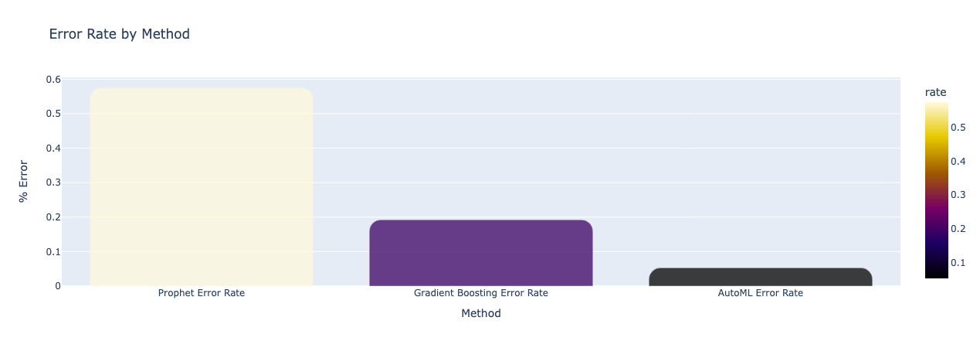Click the 0.3 tick on the colorbar
Screen dimensions: 980x348
tap(958, 195)
